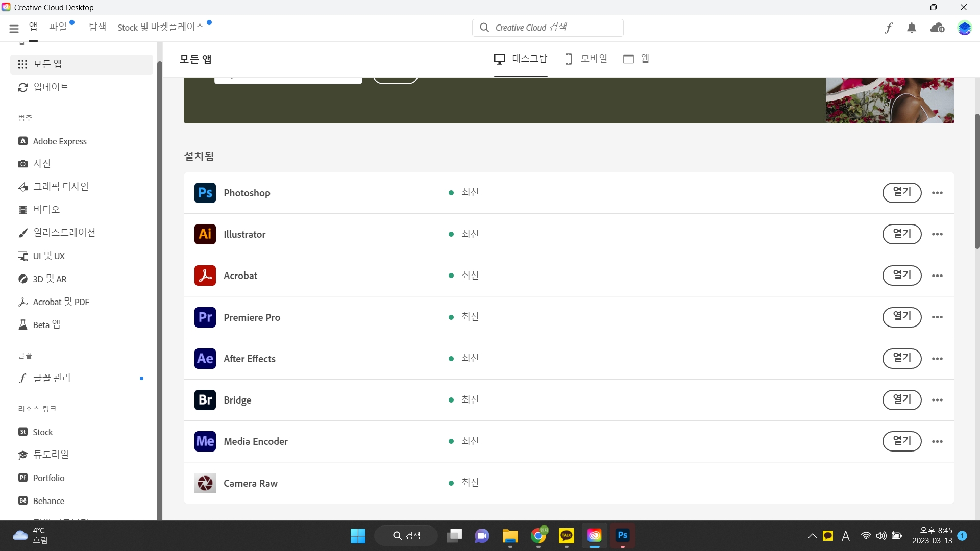980x551 pixels.
Task: Click the Photoshop app icon
Action: pyautogui.click(x=205, y=193)
